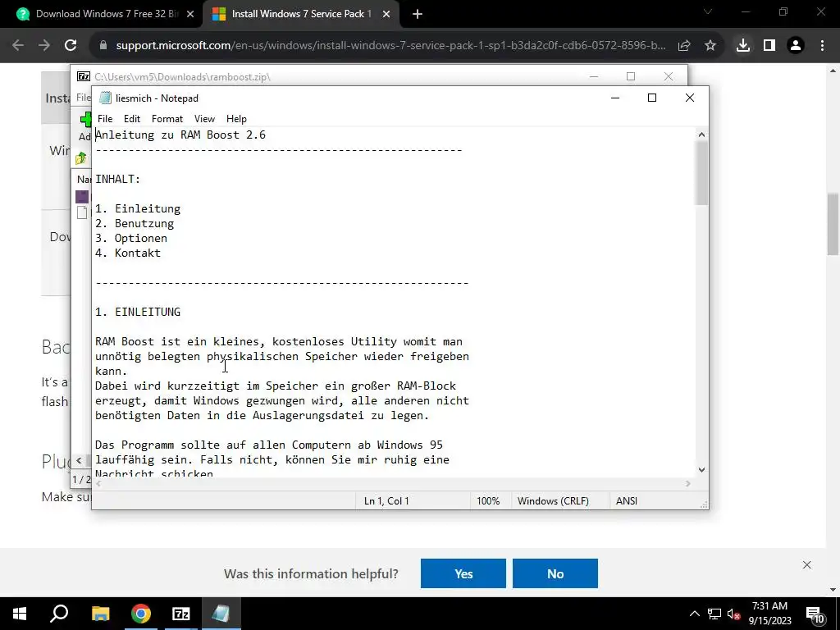Close the 7-Zip ramboost.zip window
The width and height of the screenshot is (840, 630).
point(669,76)
